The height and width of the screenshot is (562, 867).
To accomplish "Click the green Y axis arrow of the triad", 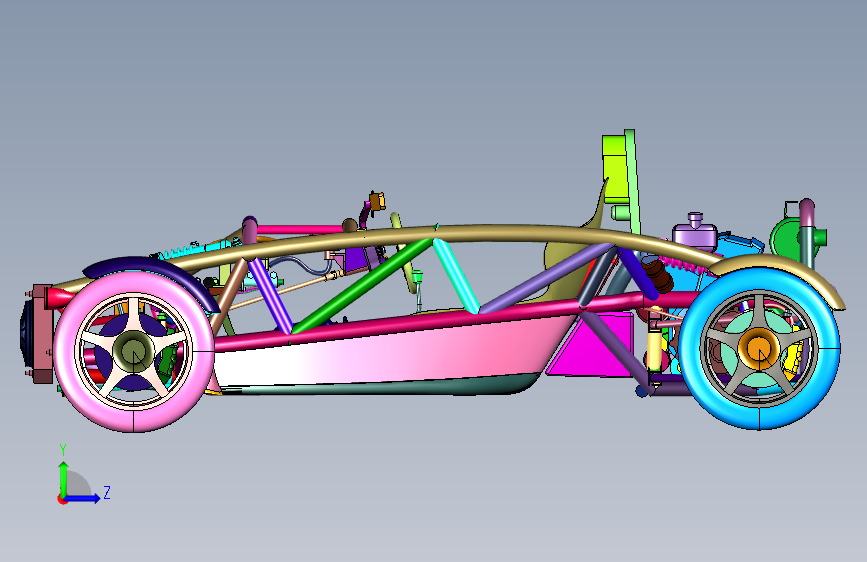I will (x=63, y=478).
